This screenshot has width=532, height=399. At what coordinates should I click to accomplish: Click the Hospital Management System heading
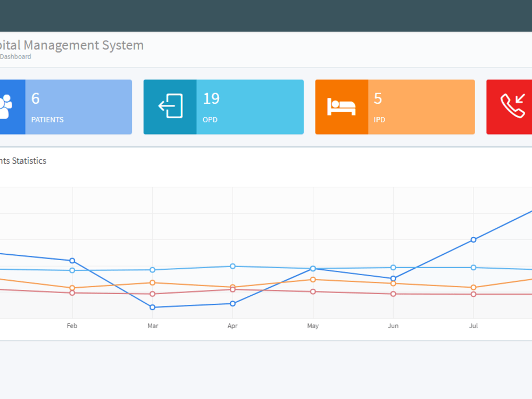(x=72, y=45)
